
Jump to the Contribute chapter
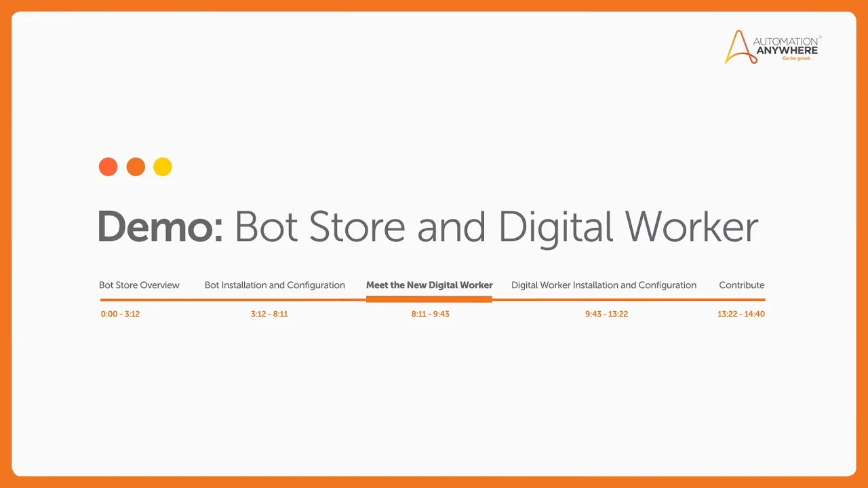coord(742,285)
